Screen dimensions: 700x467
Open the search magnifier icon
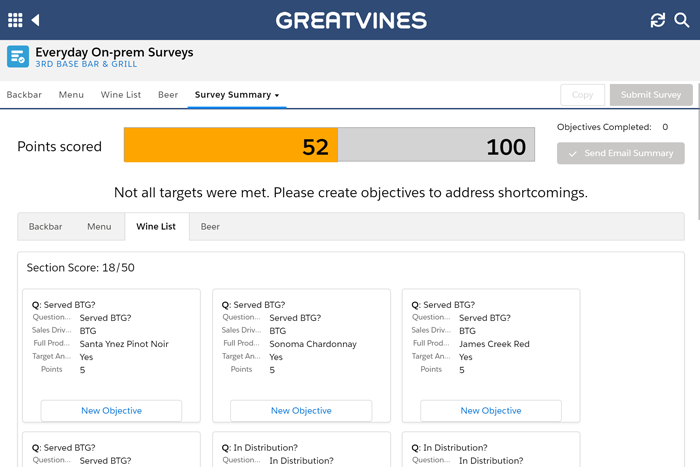[682, 20]
